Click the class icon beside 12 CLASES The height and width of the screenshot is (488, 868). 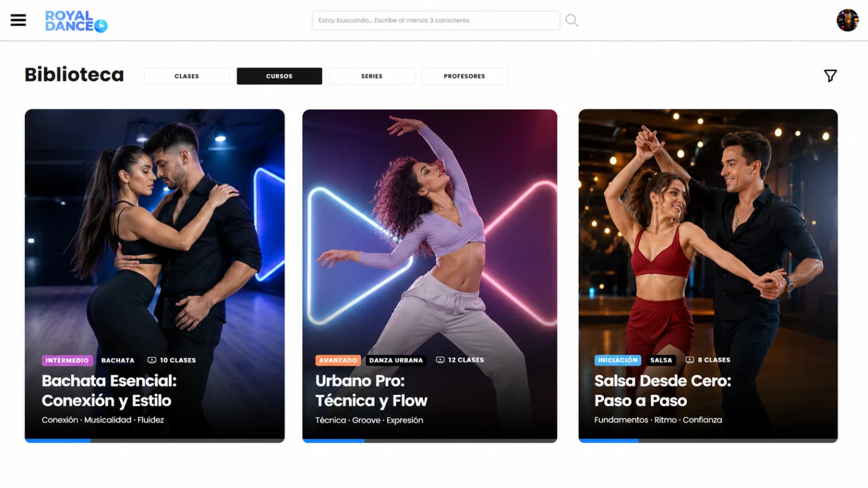[x=440, y=360]
